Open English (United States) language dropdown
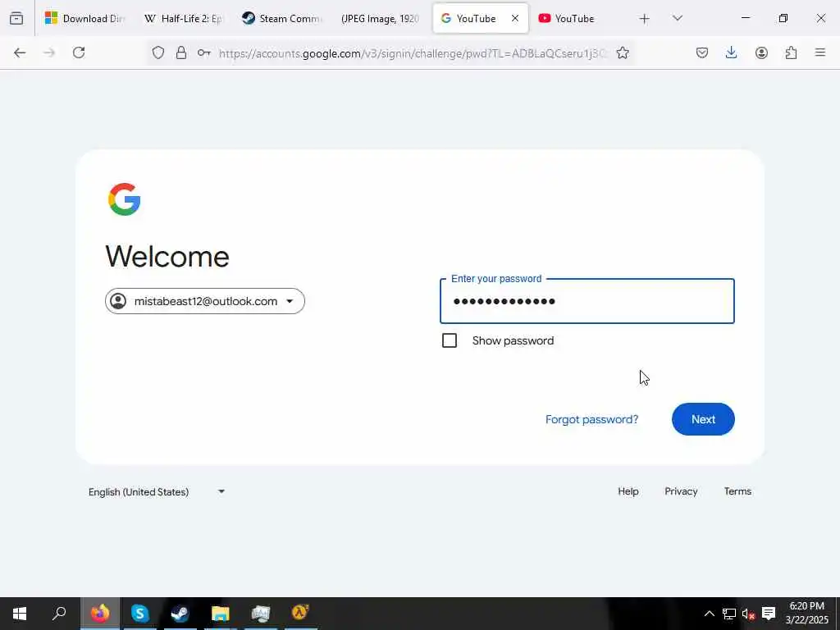This screenshot has height=630, width=840. (x=157, y=492)
